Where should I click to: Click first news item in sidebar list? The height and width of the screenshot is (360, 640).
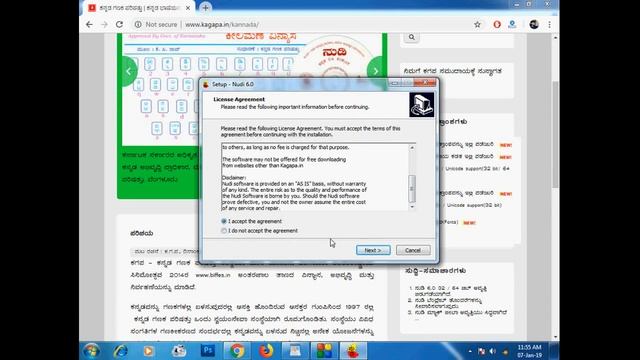pos(451,291)
